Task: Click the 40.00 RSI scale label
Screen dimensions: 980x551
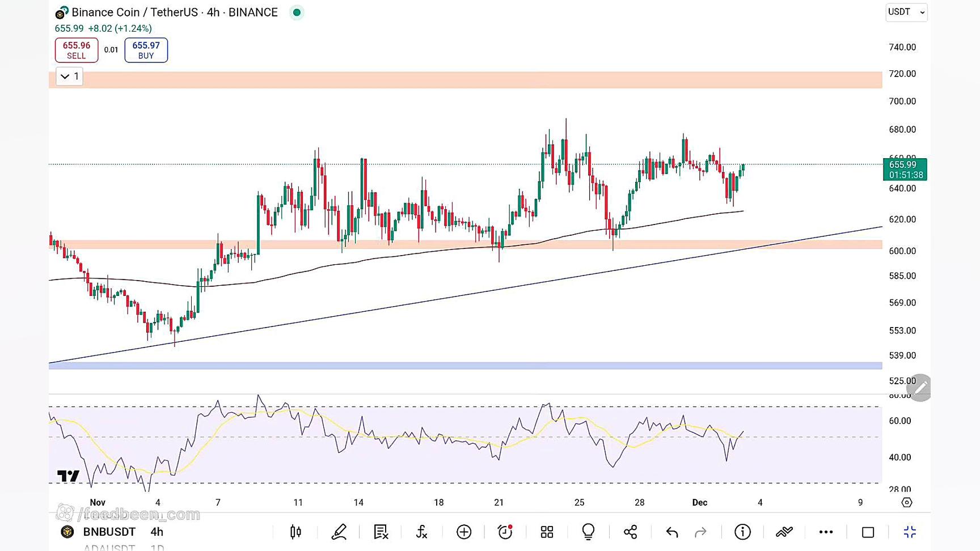Action: (900, 457)
